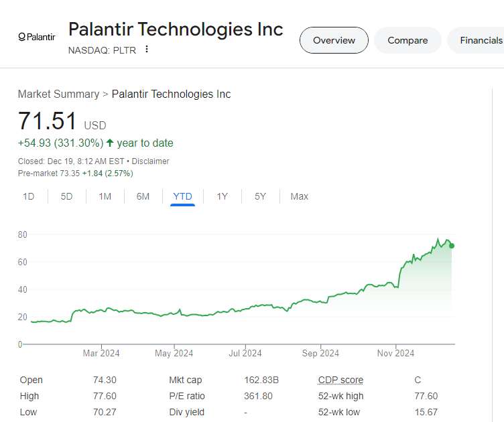Click the Palantir Technologies Inc breadcrumb
Image resolution: width=504 pixels, height=422 pixels.
(x=171, y=94)
